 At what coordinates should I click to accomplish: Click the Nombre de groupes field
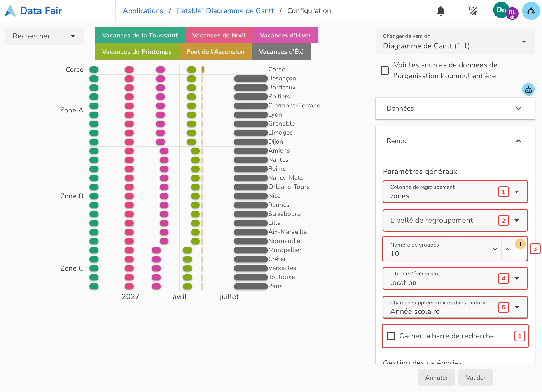click(436, 249)
